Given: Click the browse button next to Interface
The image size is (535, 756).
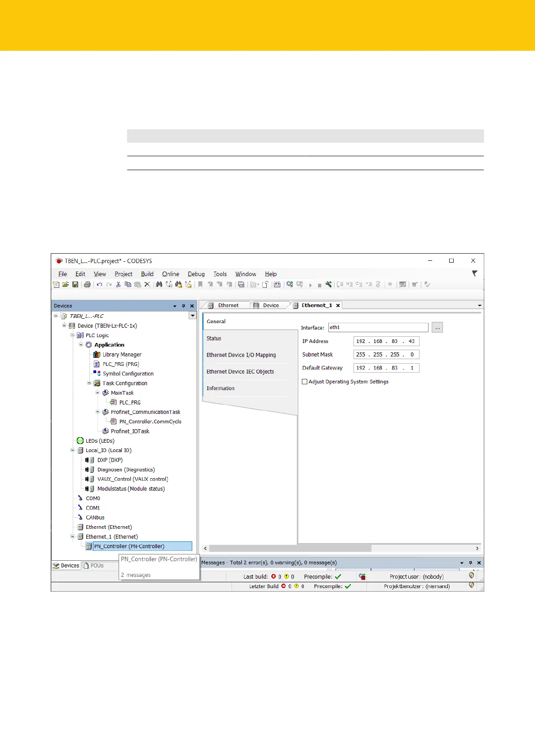Looking at the screenshot, I should [x=437, y=328].
